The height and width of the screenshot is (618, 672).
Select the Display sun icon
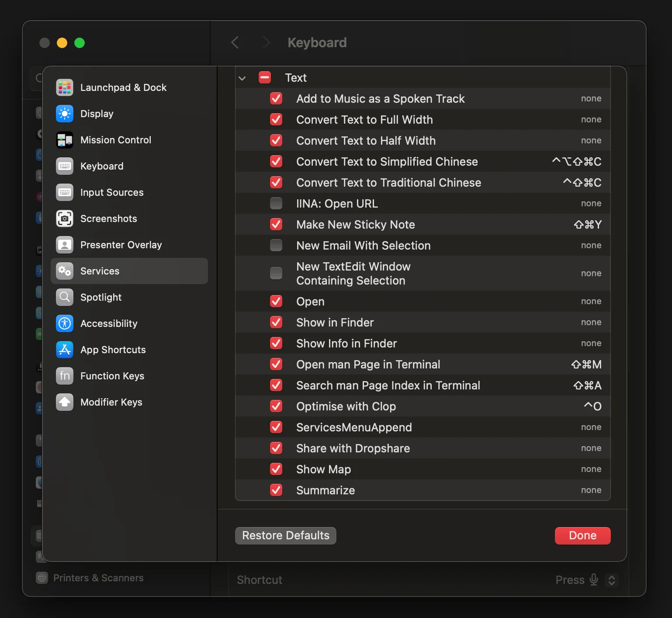click(x=65, y=114)
